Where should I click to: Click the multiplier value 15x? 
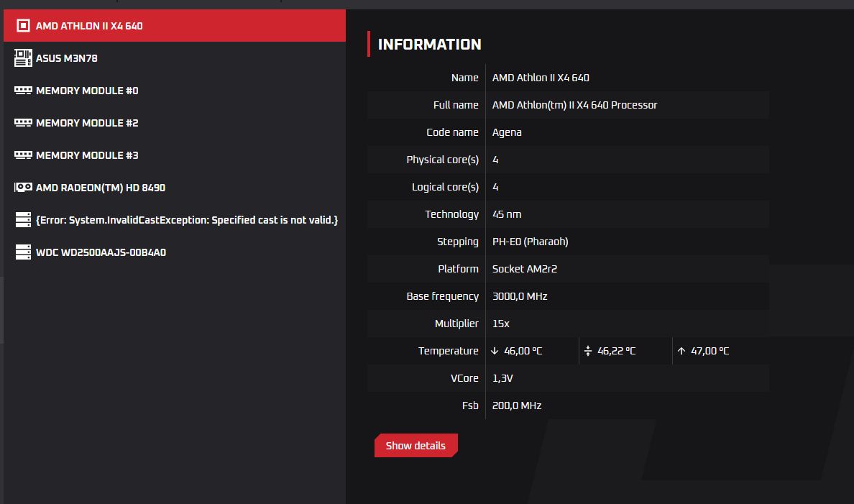tap(501, 323)
